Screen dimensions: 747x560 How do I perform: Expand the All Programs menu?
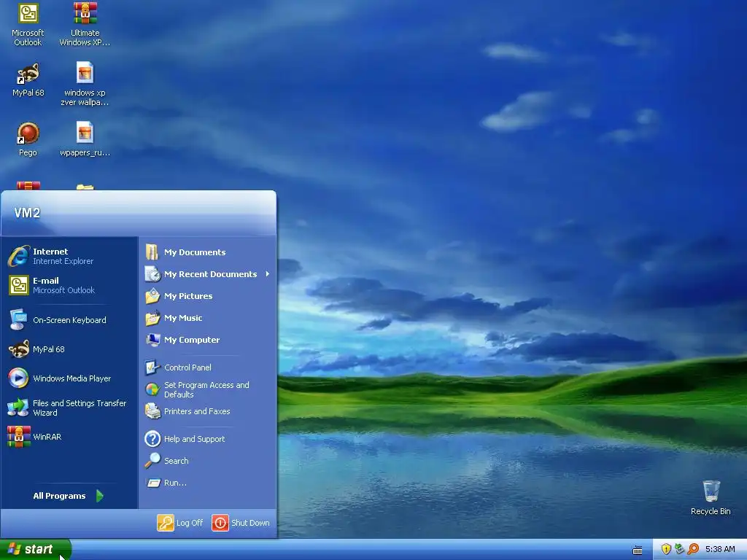pos(69,496)
